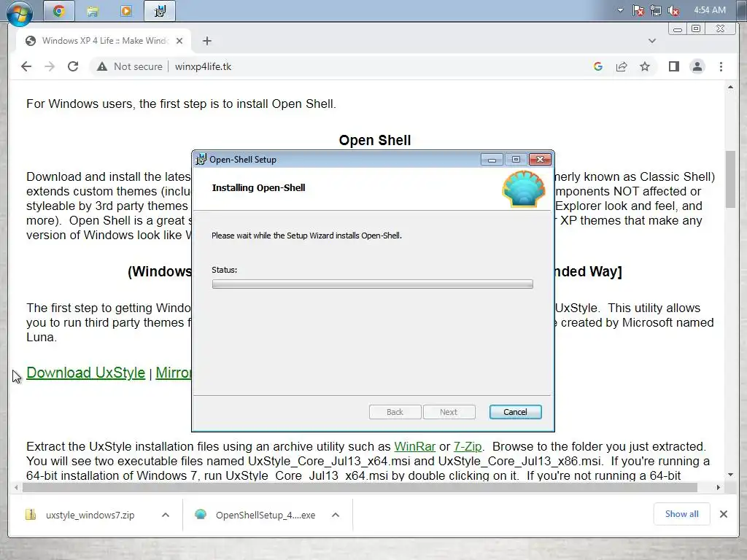Click horizontal scrollbar right arrow
The height and width of the screenshot is (560, 747).
coord(719,488)
